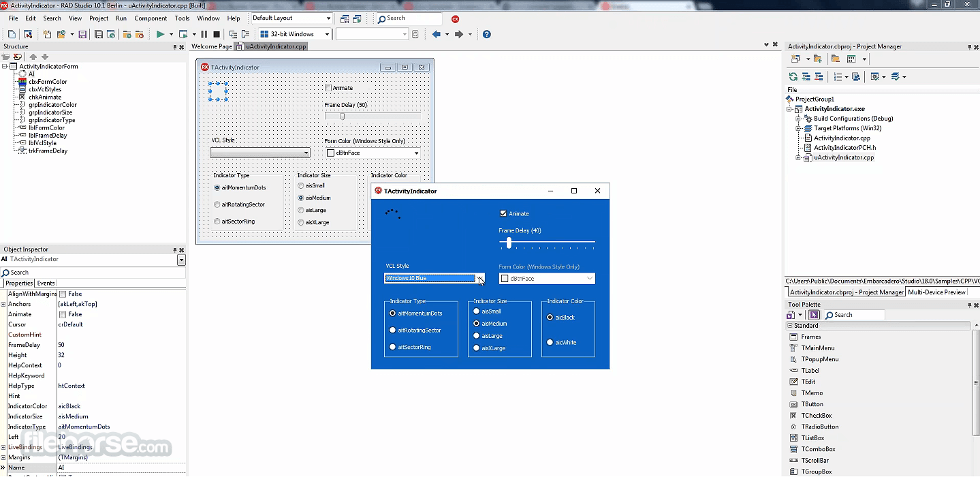Click the Tool Palette search field
Viewport: 980px width, 477px height.
(x=854, y=315)
